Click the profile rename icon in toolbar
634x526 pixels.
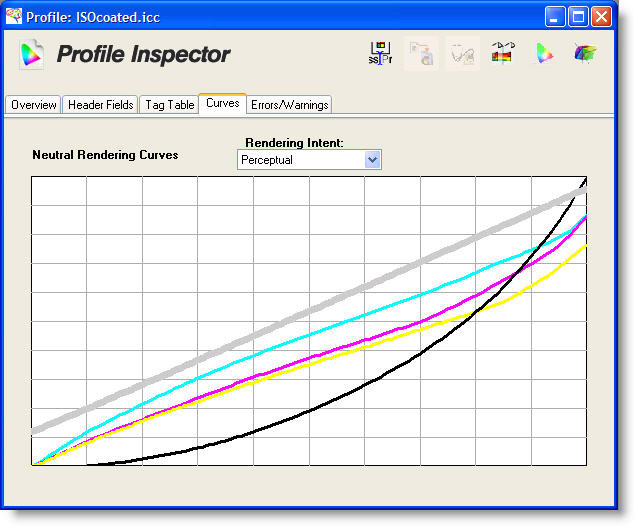click(x=380, y=55)
